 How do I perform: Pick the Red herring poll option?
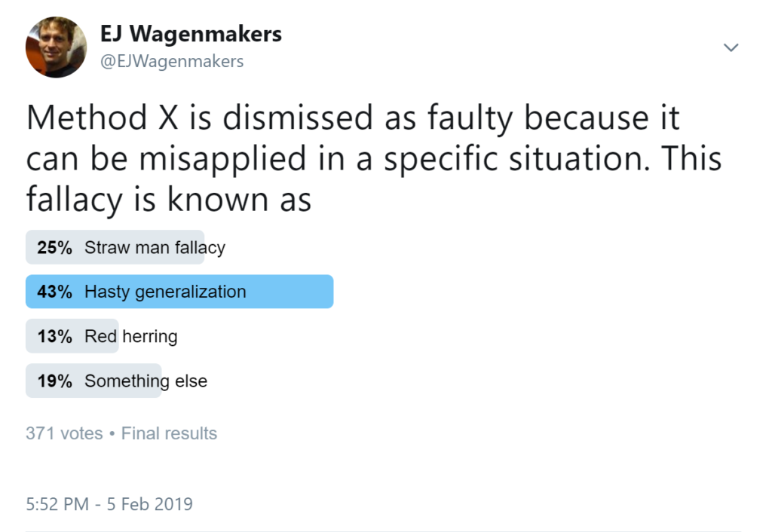[130, 336]
